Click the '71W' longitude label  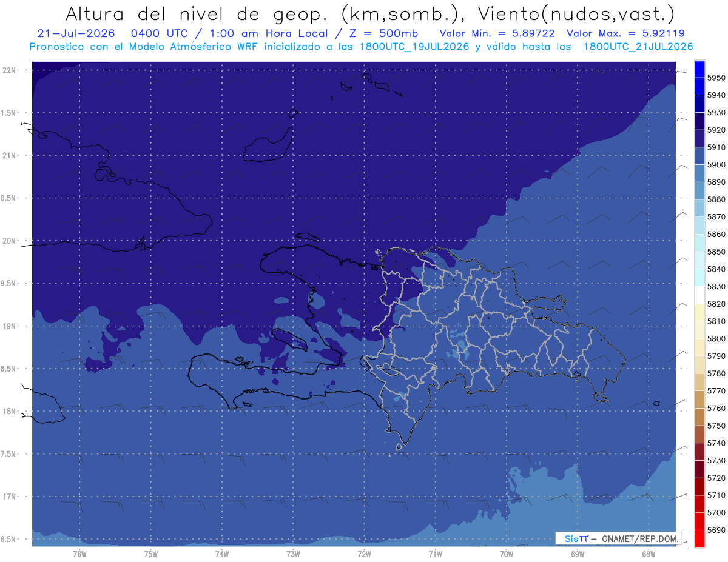click(435, 554)
